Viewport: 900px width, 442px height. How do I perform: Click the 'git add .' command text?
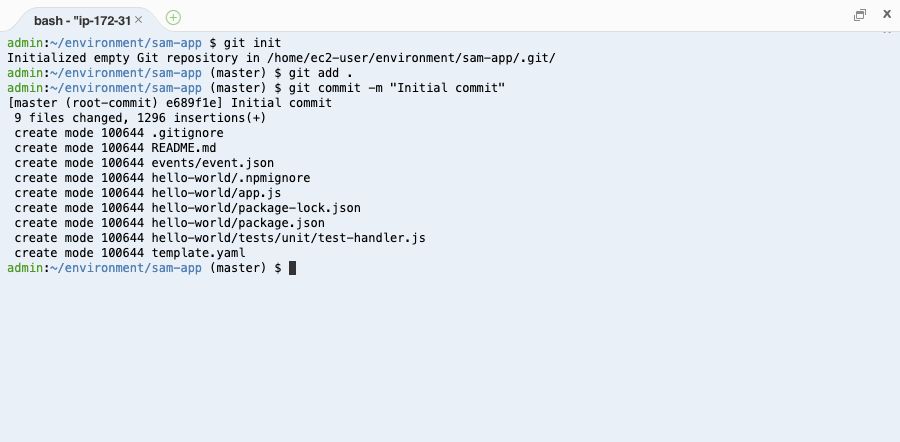pyautogui.click(x=321, y=73)
